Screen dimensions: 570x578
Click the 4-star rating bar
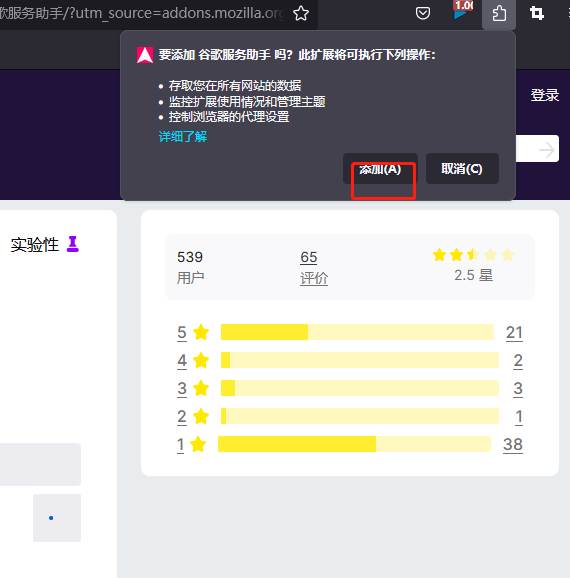pyautogui.click(x=359, y=360)
